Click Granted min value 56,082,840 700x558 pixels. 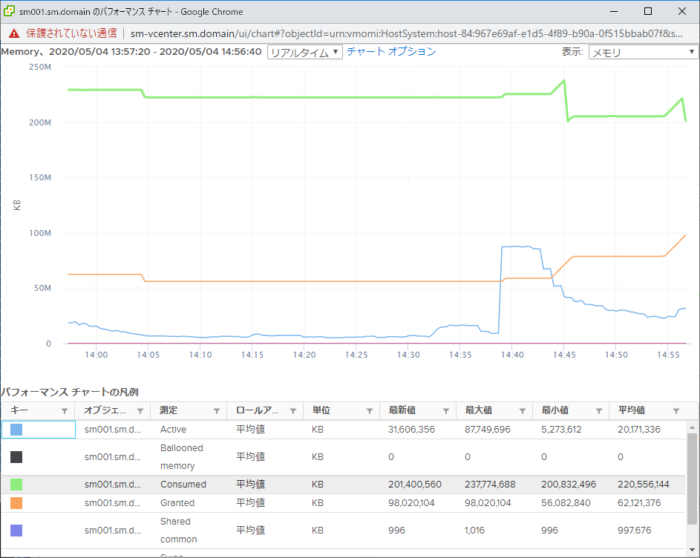click(x=566, y=503)
